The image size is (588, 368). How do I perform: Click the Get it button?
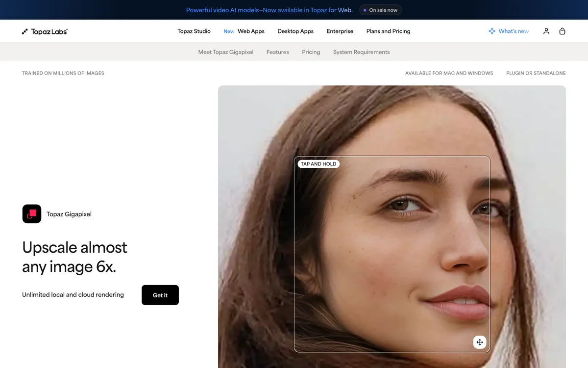coord(160,295)
